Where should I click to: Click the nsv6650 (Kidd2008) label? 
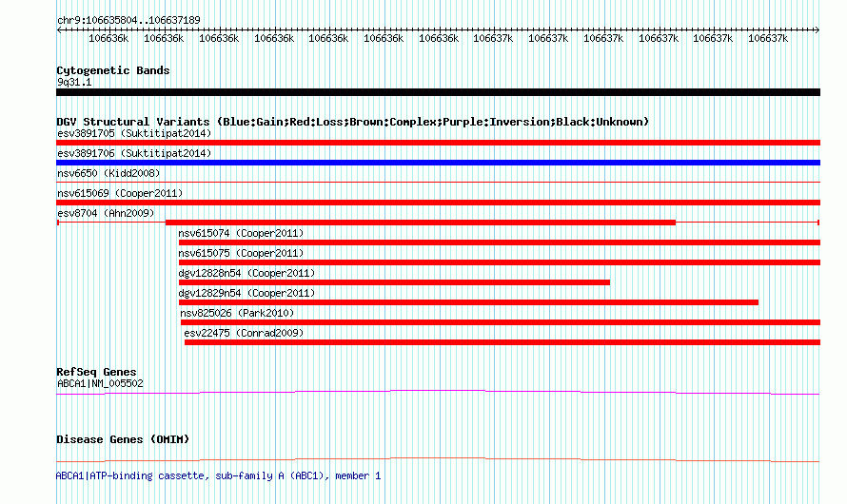pos(108,173)
